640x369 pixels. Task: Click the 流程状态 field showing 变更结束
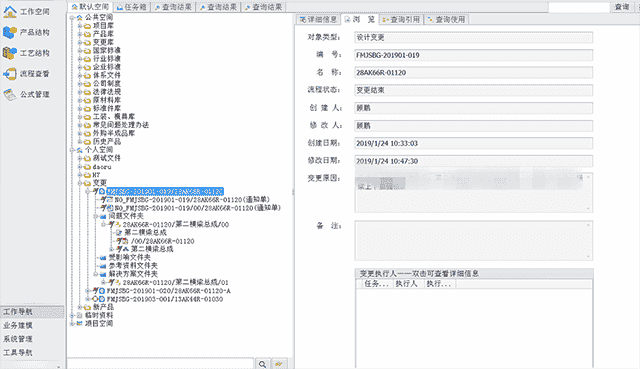click(x=473, y=90)
